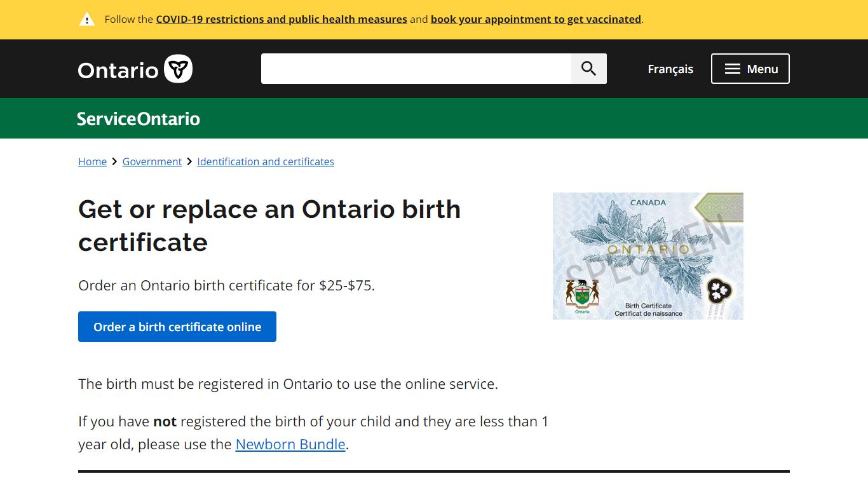
Task: Go to the Home breadcrumb
Action: pyautogui.click(x=92, y=161)
